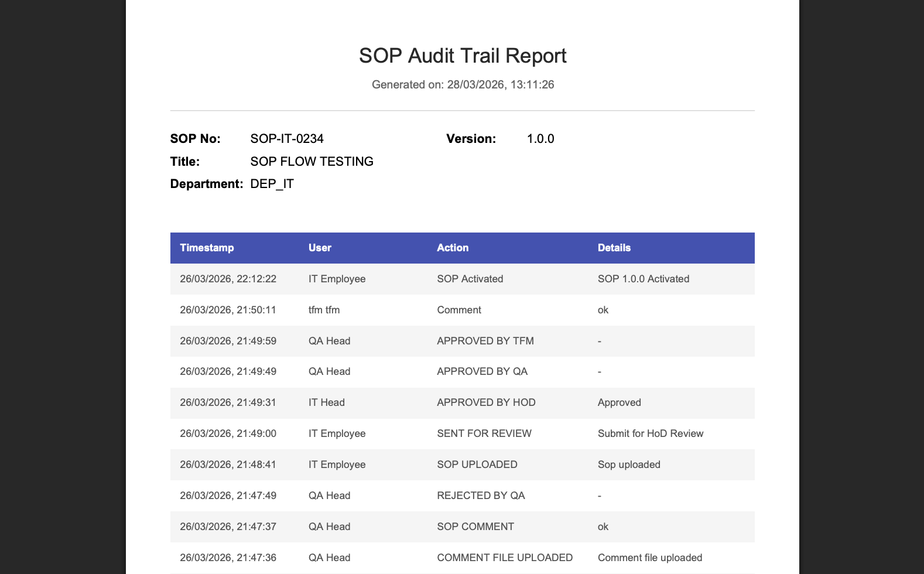Click APPROVED BY QA action

[x=482, y=371]
